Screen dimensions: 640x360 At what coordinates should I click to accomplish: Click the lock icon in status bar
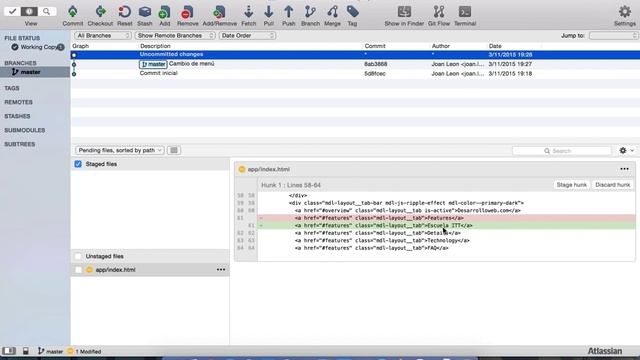[26, 351]
